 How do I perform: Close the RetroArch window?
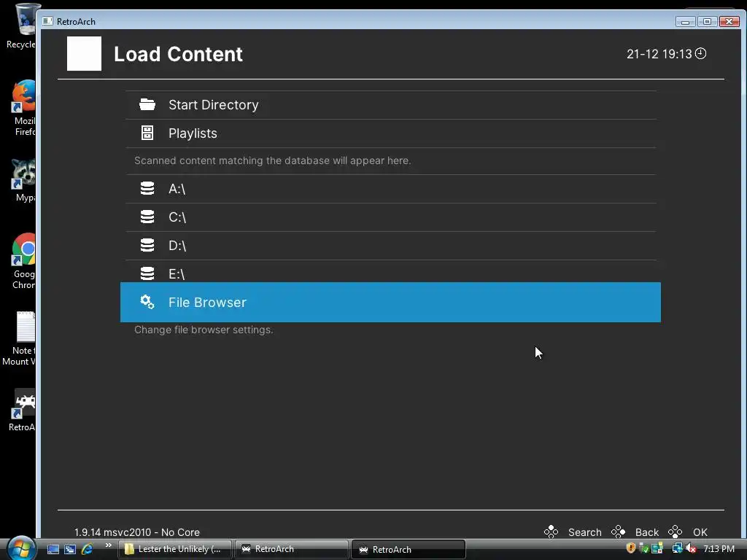point(729,21)
